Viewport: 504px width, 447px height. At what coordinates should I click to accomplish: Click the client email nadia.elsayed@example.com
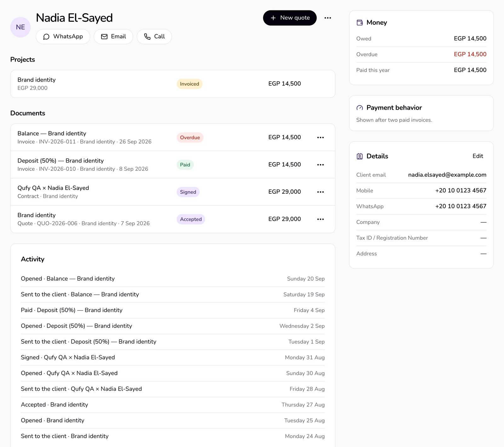(x=447, y=175)
